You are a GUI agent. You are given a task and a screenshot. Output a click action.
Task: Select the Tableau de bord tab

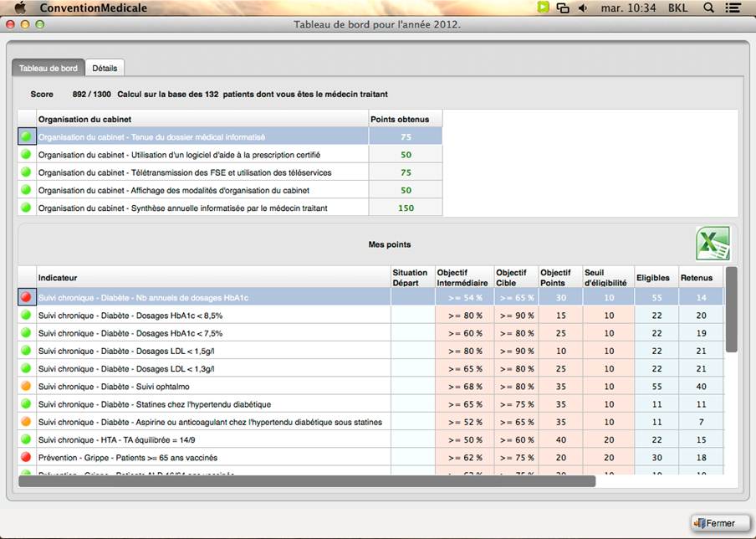click(49, 68)
